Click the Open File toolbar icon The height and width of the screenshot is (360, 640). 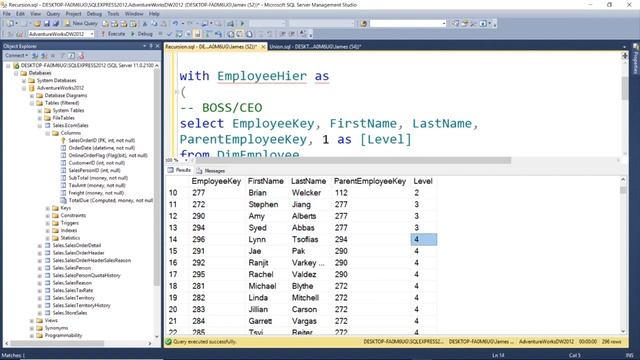pyautogui.click(x=37, y=24)
